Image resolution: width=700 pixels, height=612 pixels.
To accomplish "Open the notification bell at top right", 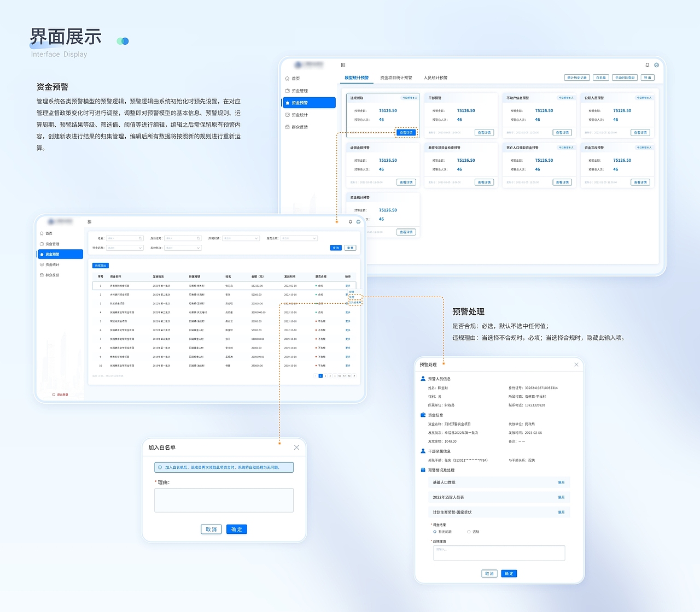I will pos(648,64).
